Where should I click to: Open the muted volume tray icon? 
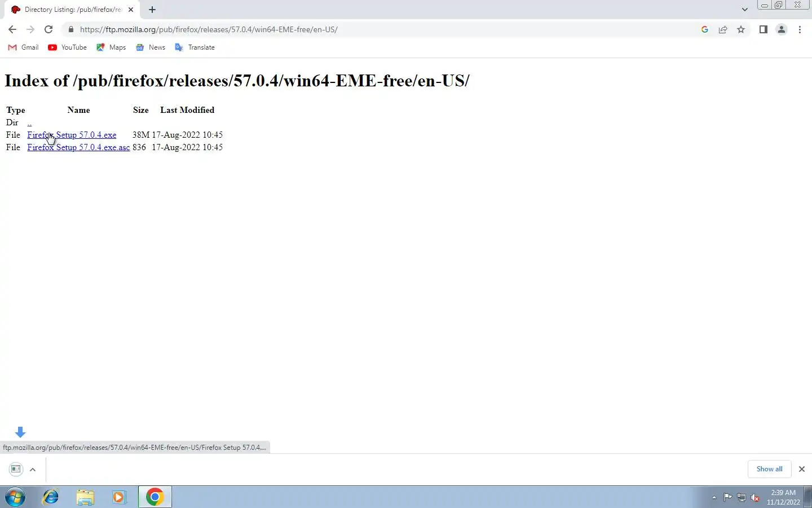pos(756,497)
